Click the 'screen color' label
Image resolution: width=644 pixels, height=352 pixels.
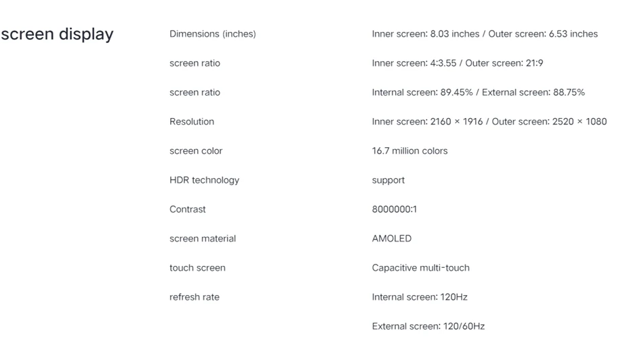[x=196, y=151]
